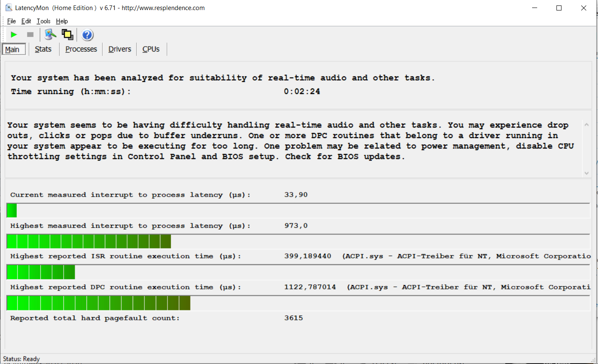Select the ISR time value 399,189440

308,256
